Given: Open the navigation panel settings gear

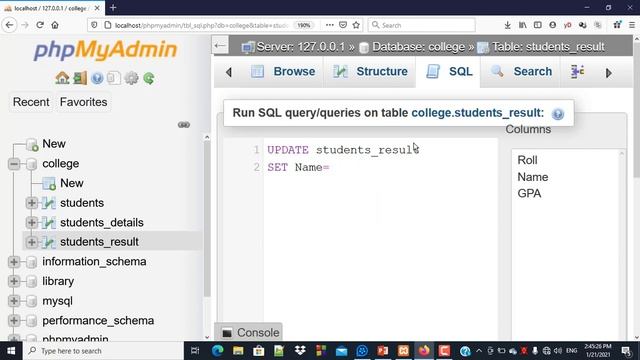Looking at the screenshot, I should [x=131, y=78].
